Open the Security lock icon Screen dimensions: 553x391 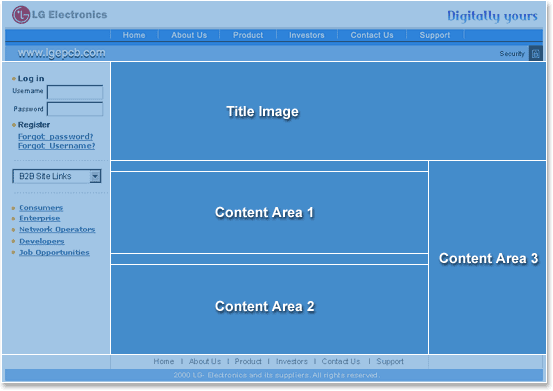pyautogui.click(x=535, y=54)
